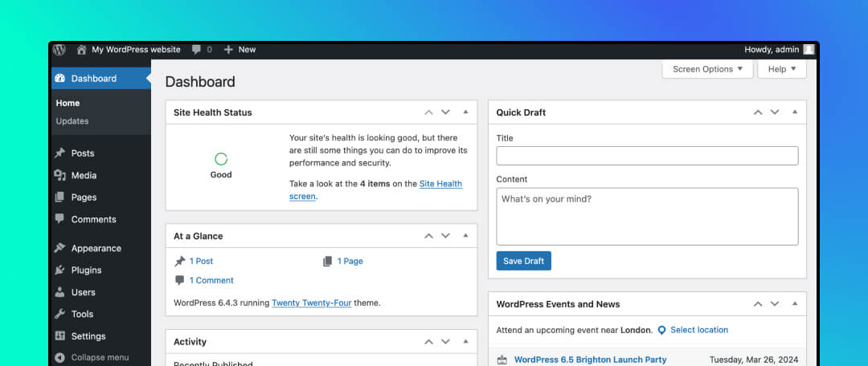Click the Posts pushpin icon in sidebar
868x366 pixels.
[59, 153]
